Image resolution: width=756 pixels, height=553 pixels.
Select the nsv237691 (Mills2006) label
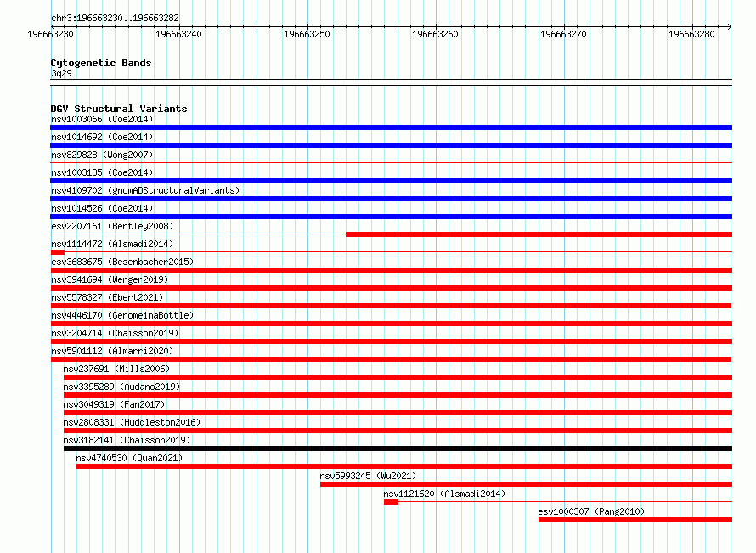tap(116, 369)
